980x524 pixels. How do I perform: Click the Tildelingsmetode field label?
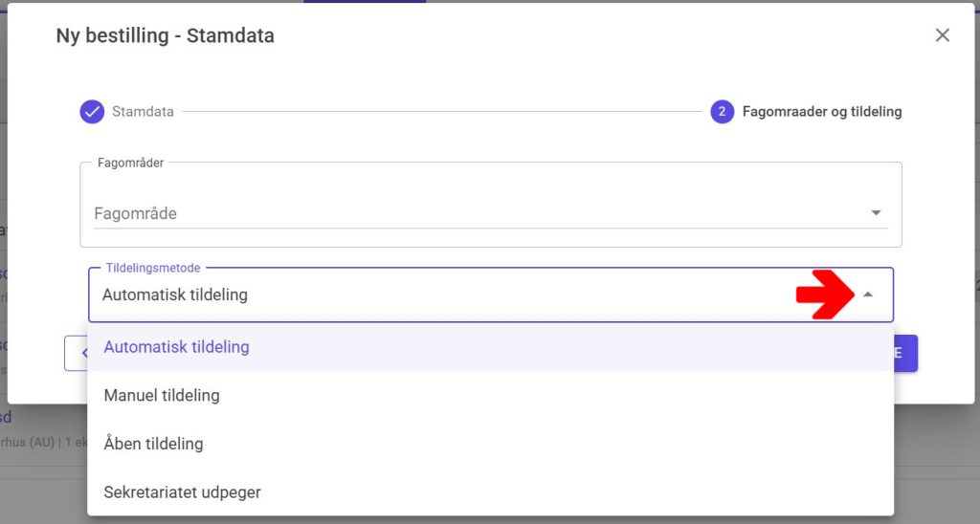point(153,269)
